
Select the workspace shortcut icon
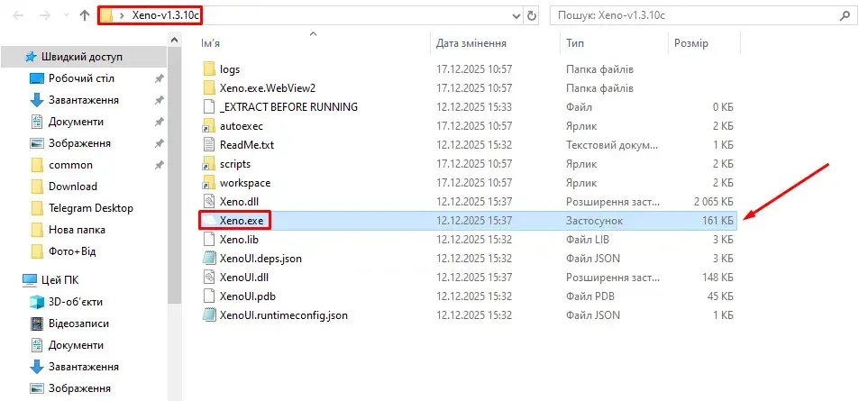(x=209, y=183)
